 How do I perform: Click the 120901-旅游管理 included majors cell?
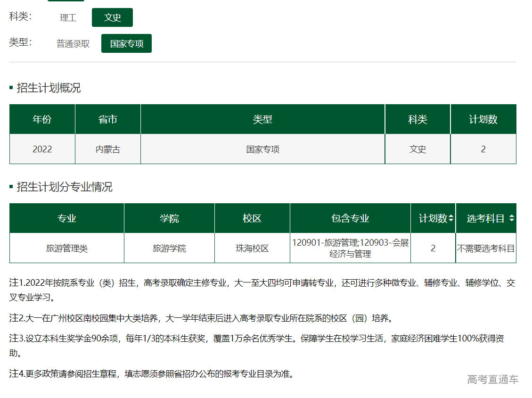point(350,248)
